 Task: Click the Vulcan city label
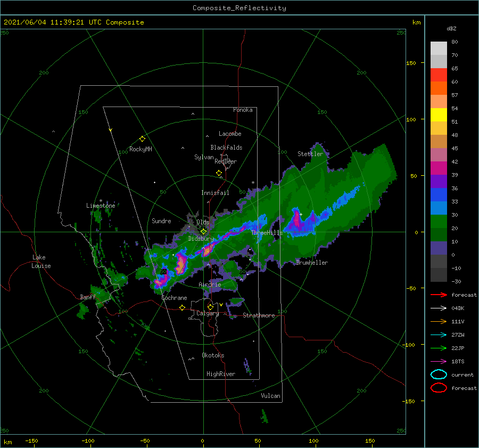coord(271,396)
